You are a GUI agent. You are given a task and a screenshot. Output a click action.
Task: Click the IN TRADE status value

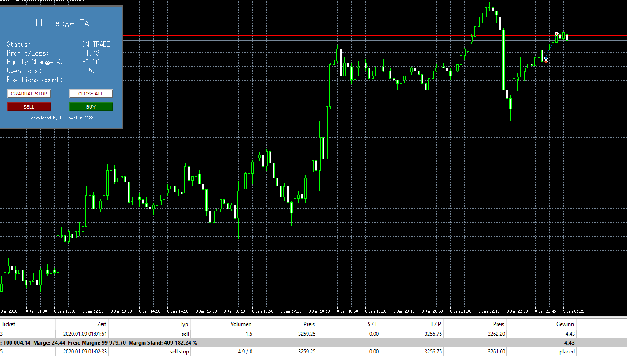(96, 44)
